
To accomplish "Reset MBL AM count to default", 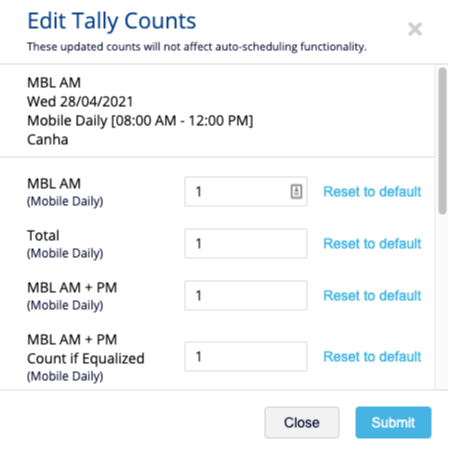I will pyautogui.click(x=372, y=192).
